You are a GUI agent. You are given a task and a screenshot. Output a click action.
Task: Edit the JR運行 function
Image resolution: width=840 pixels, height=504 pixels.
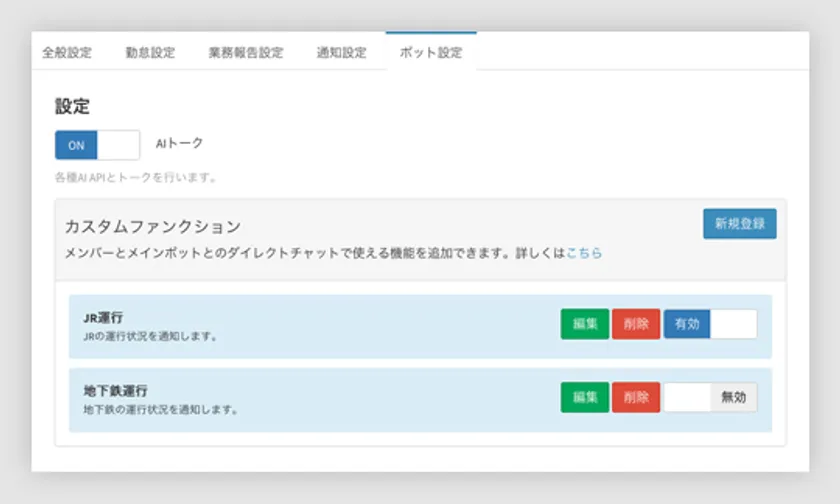coord(585,324)
